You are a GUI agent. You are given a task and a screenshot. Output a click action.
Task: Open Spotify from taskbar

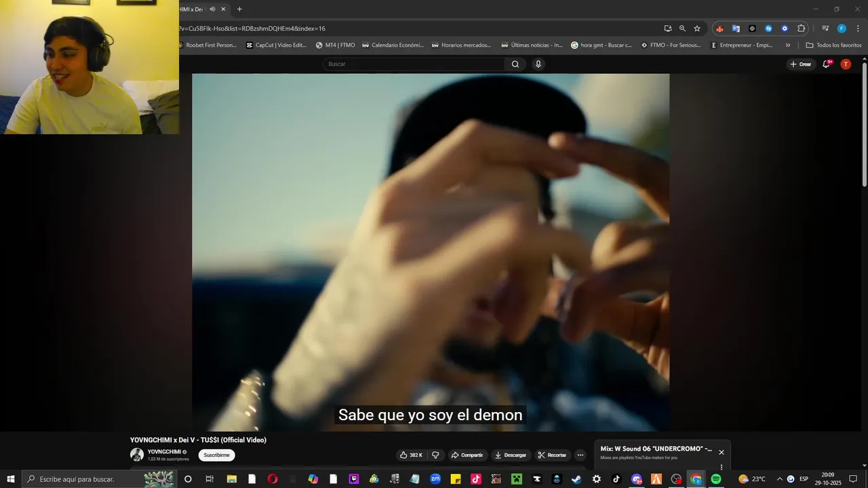(716, 479)
